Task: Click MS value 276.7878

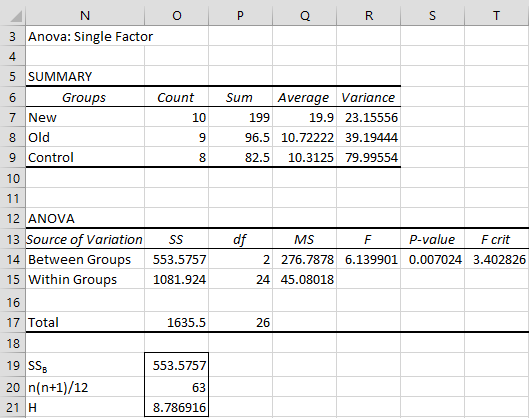Action: (x=304, y=259)
